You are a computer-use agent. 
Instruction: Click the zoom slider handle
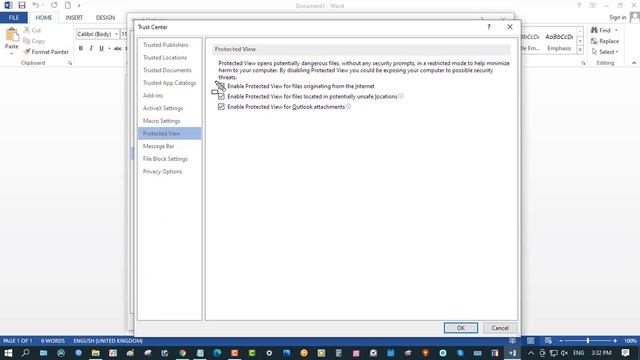pyautogui.click(x=588, y=341)
